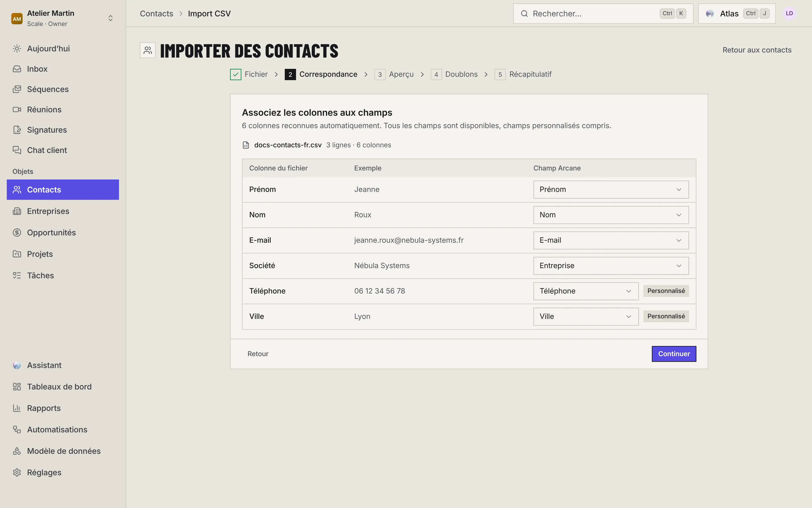Open Aujourd'hui sun icon in sidebar
This screenshot has height=508, width=812.
point(17,49)
